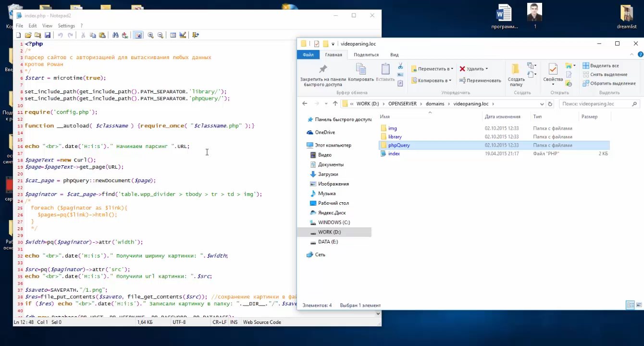The width and height of the screenshot is (644, 346).
Task: Open the address bar history dropdown
Action: coord(542,104)
